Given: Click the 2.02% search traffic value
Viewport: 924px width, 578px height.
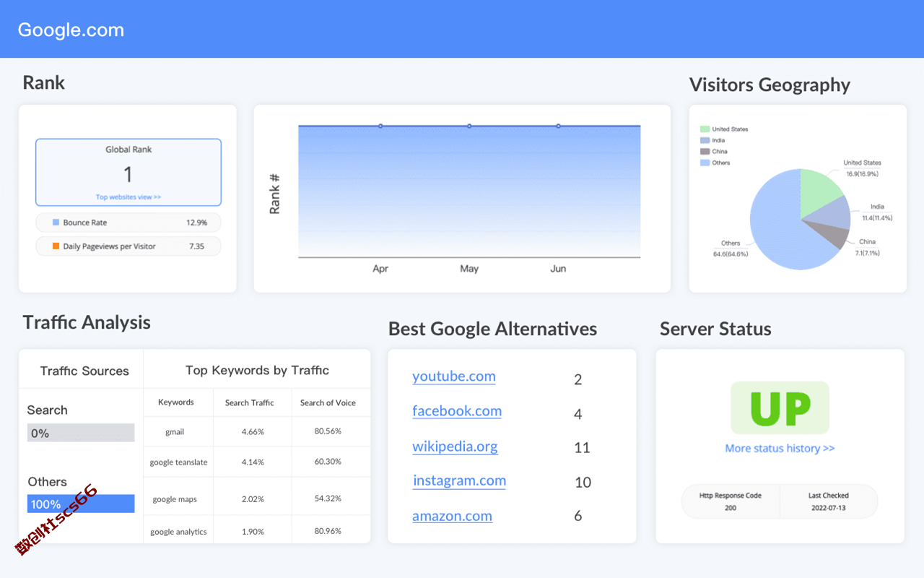Looking at the screenshot, I should click(x=253, y=499).
